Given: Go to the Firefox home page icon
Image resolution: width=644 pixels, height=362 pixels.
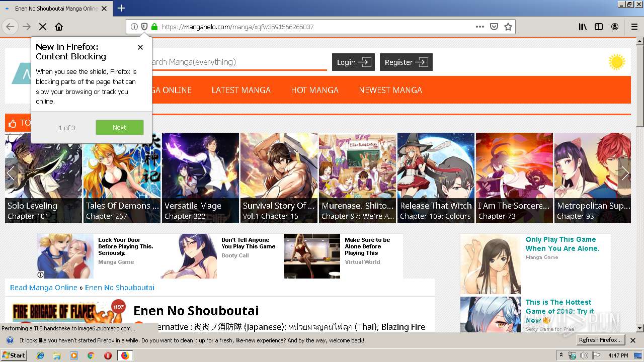Looking at the screenshot, I should (x=59, y=27).
